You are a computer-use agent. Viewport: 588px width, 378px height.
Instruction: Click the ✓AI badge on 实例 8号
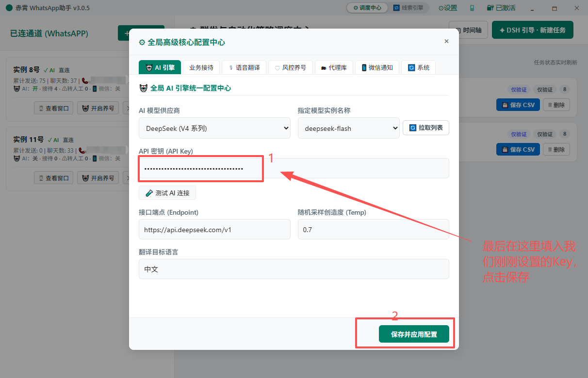49,70
